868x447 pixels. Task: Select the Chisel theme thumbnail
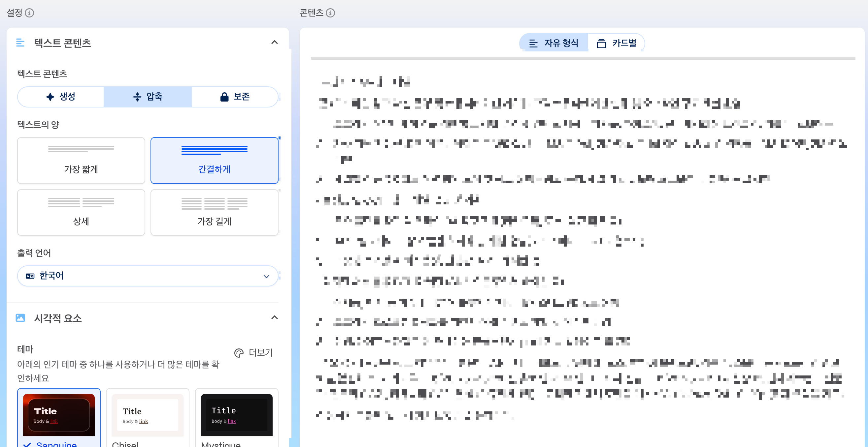[x=148, y=415]
